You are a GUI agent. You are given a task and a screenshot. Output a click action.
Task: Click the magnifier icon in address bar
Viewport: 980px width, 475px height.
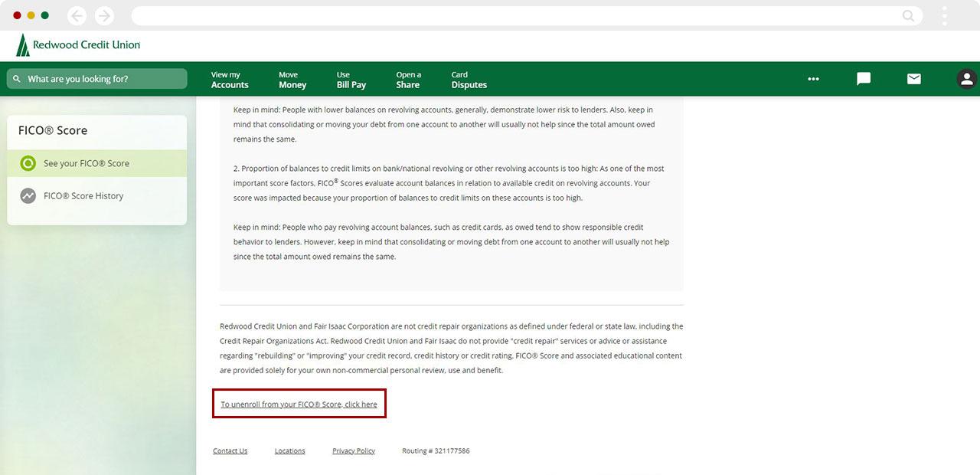click(x=908, y=15)
